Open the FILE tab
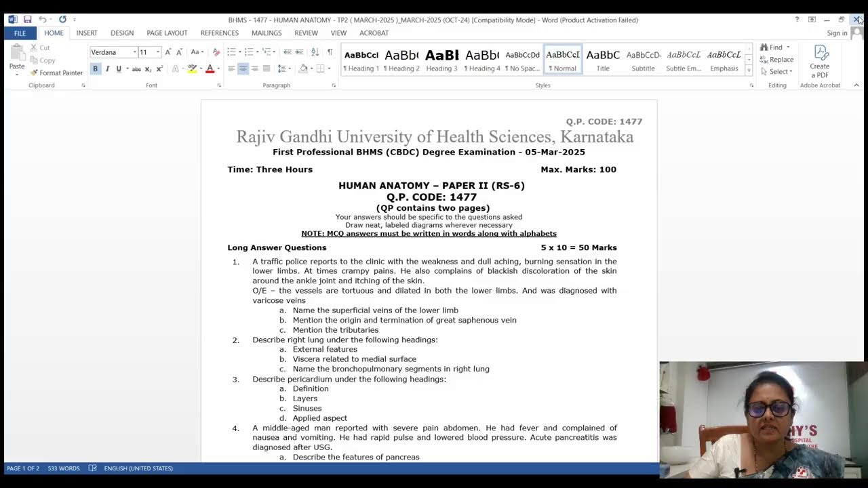Image resolution: width=868 pixels, height=488 pixels. (20, 33)
